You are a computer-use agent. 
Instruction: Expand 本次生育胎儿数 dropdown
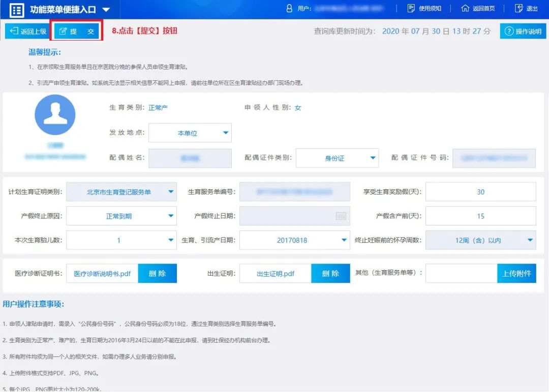click(121, 240)
